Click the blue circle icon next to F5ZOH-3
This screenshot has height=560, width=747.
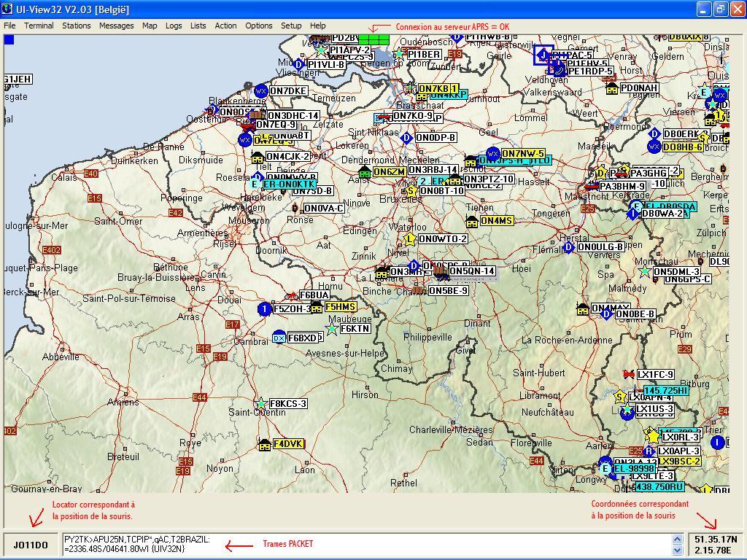click(264, 308)
